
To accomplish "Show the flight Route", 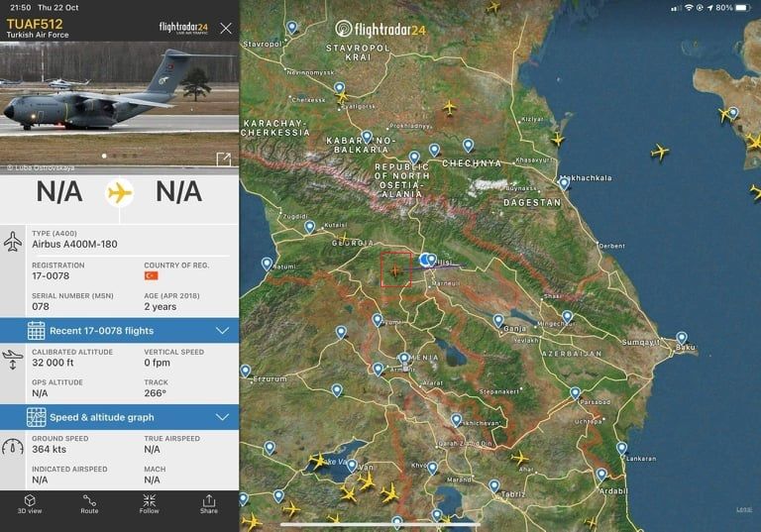I will [x=89, y=504].
